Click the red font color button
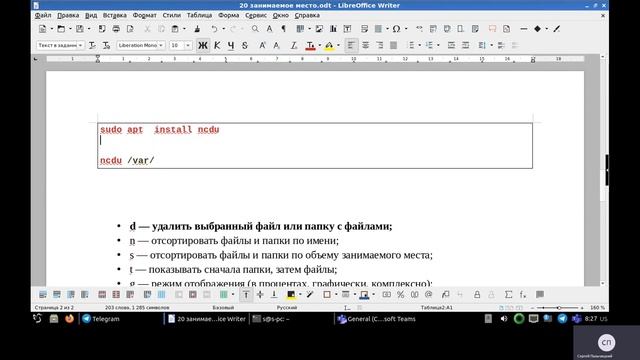 [x=310, y=45]
